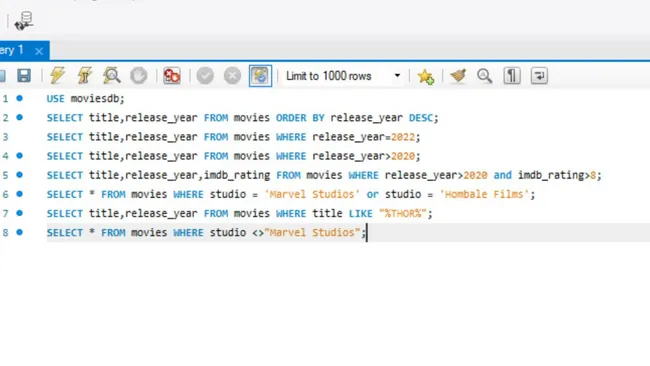Open the find panel magnifier icon

[x=484, y=76]
